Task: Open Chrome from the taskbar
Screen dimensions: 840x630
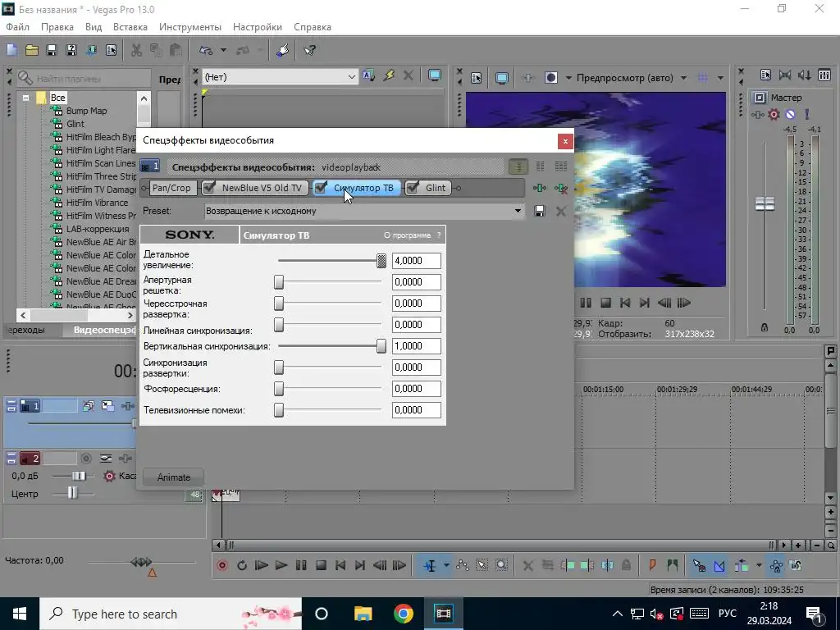Action: tap(404, 614)
